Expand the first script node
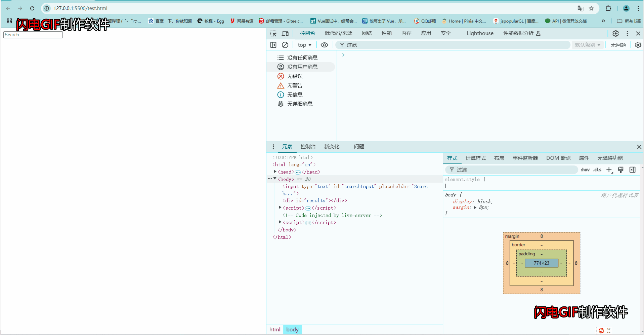This screenshot has height=335, width=644. pyautogui.click(x=280, y=208)
